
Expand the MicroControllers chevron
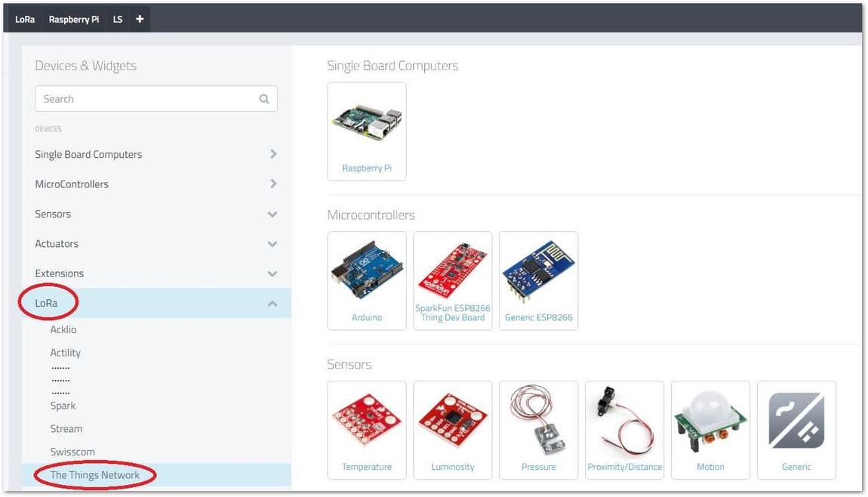click(x=273, y=184)
